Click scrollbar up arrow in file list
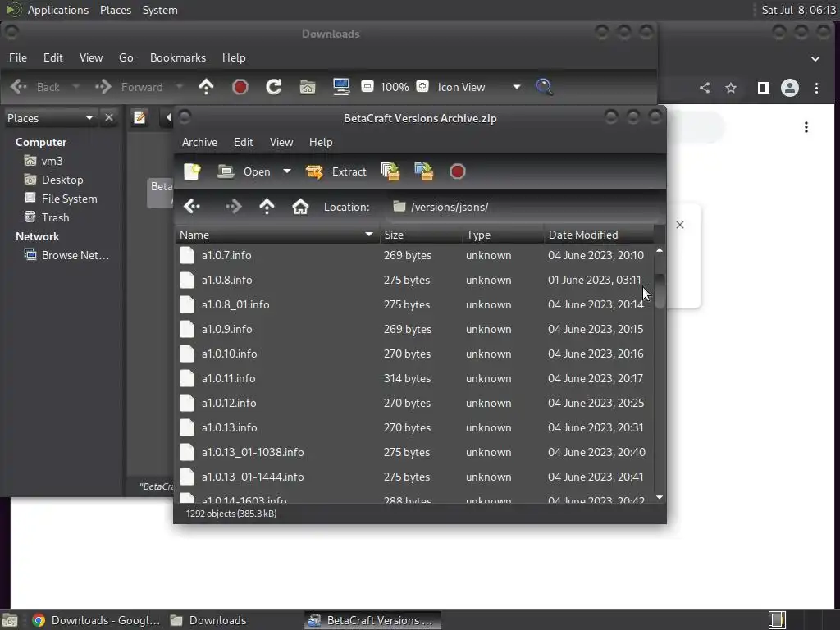Viewport: 840px width, 630px height. tap(660, 250)
